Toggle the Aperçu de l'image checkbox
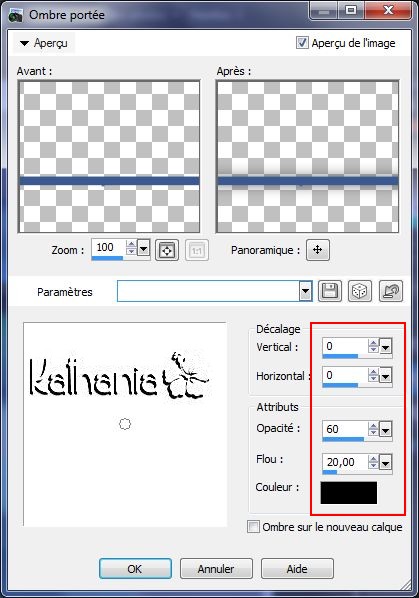This screenshot has width=419, height=598. point(302,42)
